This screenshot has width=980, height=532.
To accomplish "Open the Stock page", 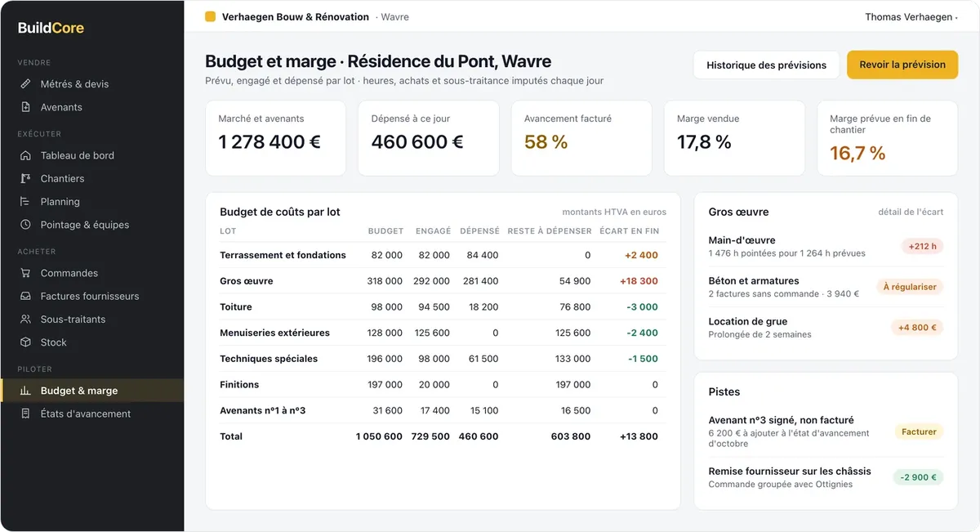I will pyautogui.click(x=92, y=342).
